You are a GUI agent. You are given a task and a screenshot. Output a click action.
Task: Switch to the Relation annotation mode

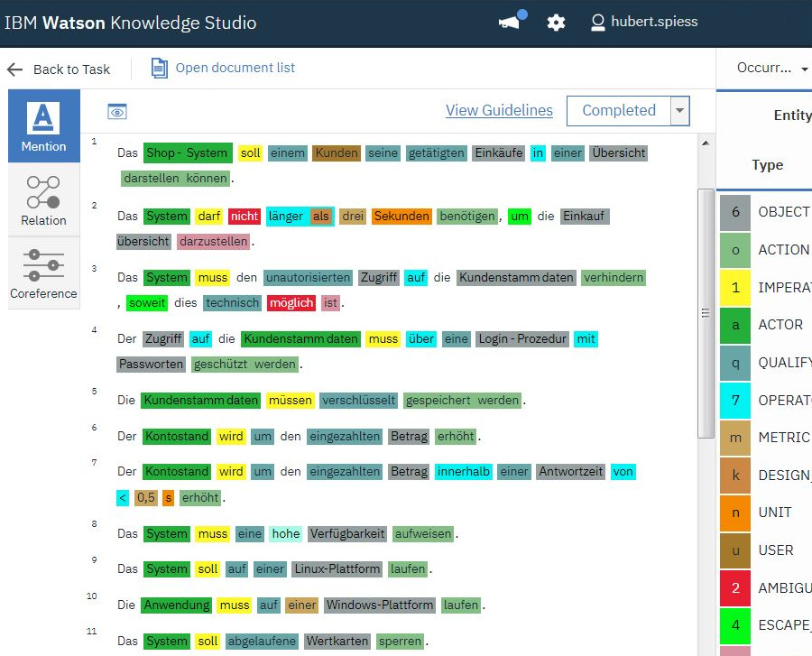point(43,200)
